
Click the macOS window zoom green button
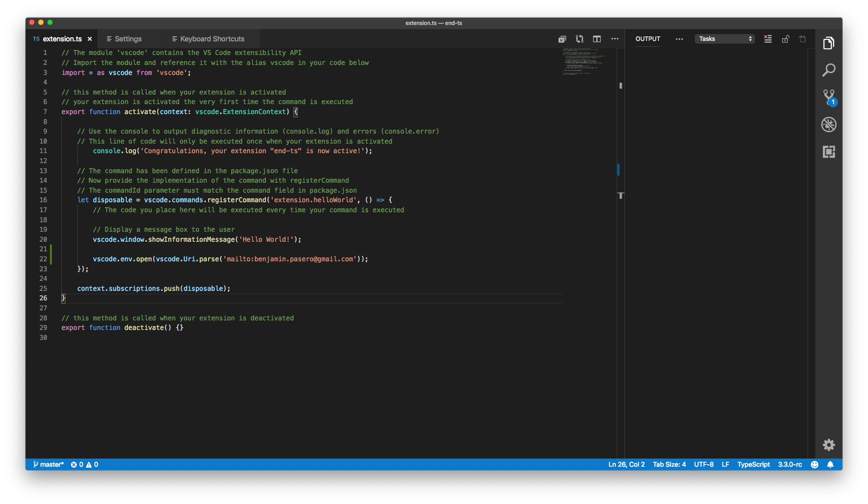click(50, 22)
